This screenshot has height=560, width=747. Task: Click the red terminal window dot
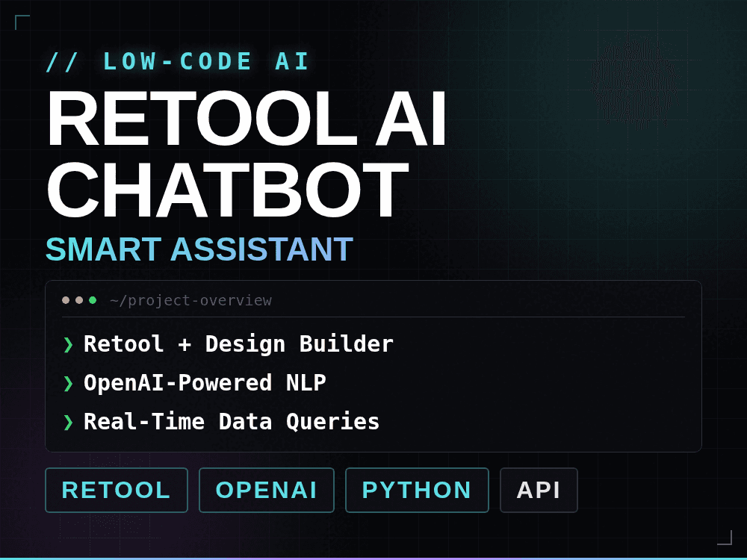tap(65, 300)
